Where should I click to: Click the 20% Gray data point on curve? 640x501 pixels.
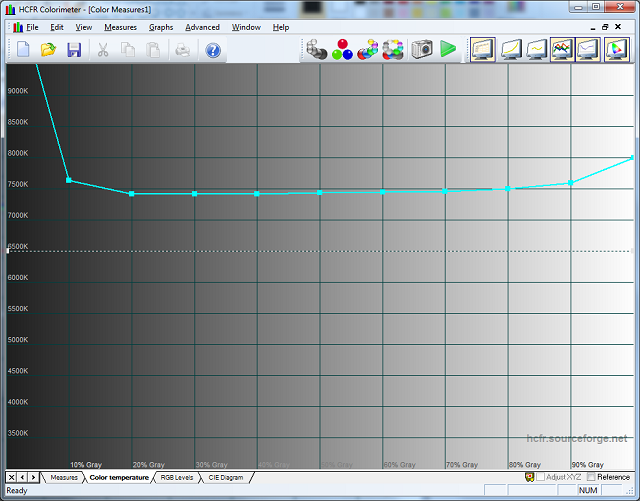131,194
